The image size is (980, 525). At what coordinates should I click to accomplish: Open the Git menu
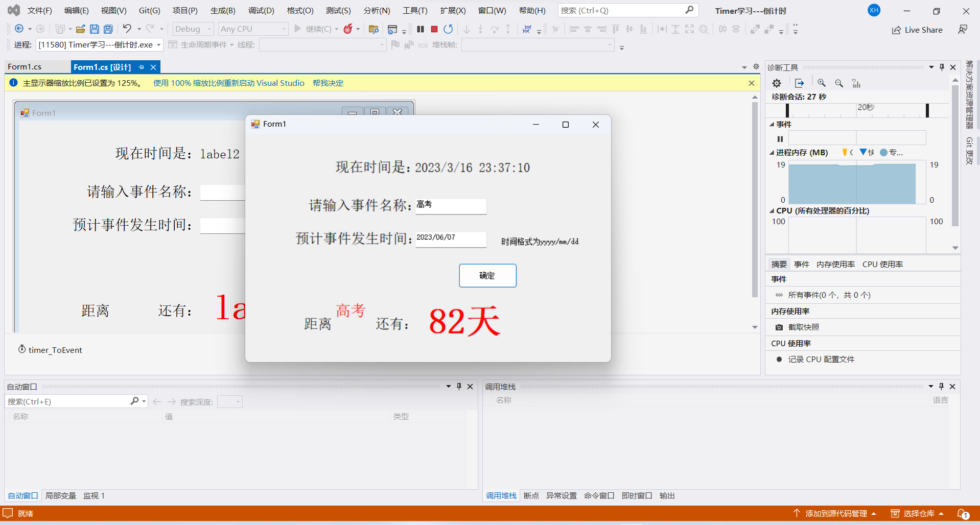point(150,11)
